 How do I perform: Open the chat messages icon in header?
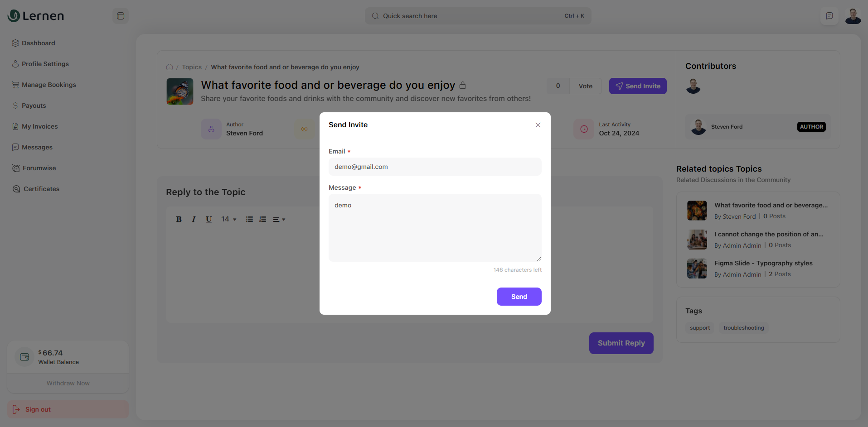tap(829, 16)
